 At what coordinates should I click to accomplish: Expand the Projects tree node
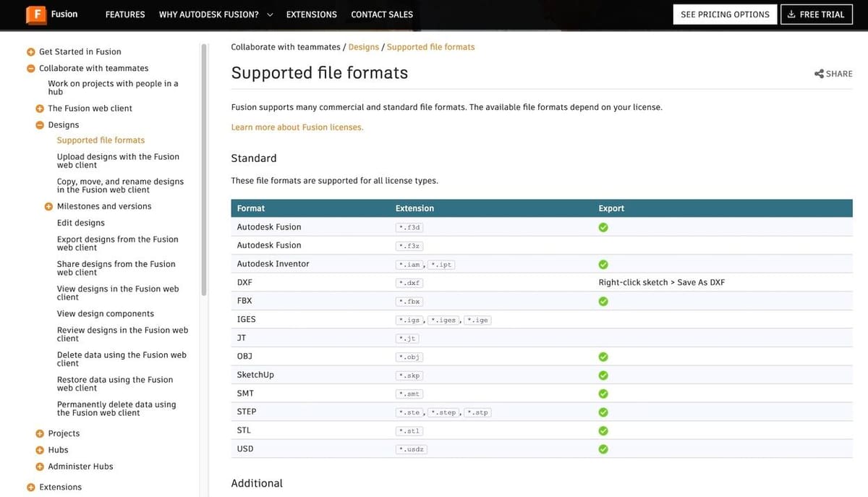coord(40,433)
